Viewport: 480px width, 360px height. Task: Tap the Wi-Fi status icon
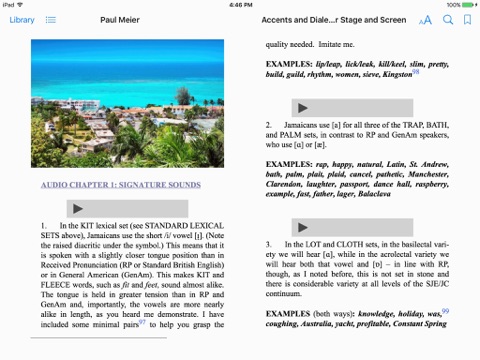click(x=20, y=5)
